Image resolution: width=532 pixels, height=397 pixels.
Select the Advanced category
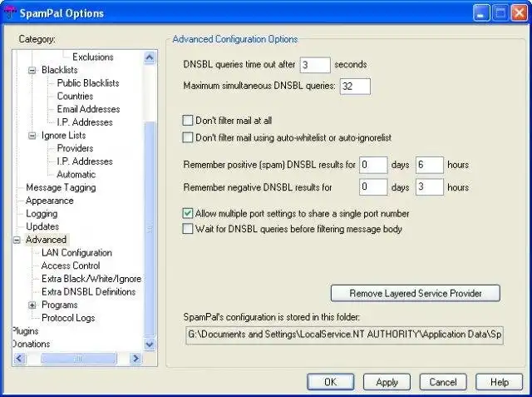[47, 240]
